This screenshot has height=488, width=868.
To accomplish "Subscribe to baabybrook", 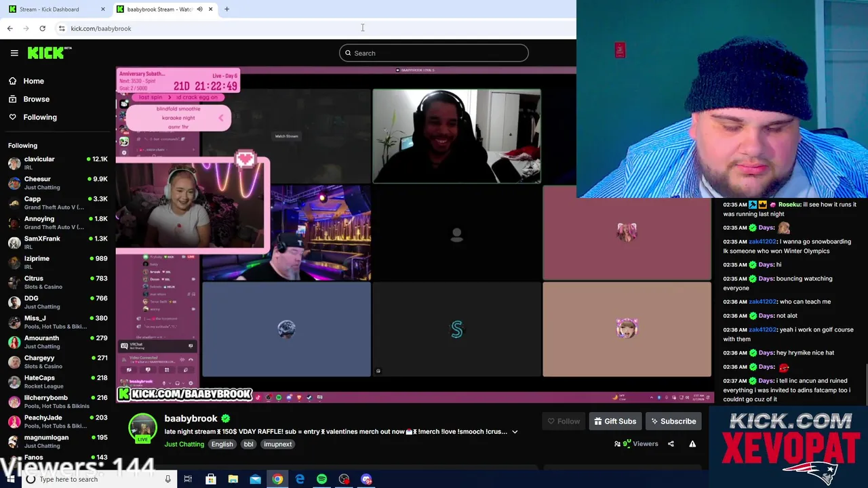I will 673,421.
